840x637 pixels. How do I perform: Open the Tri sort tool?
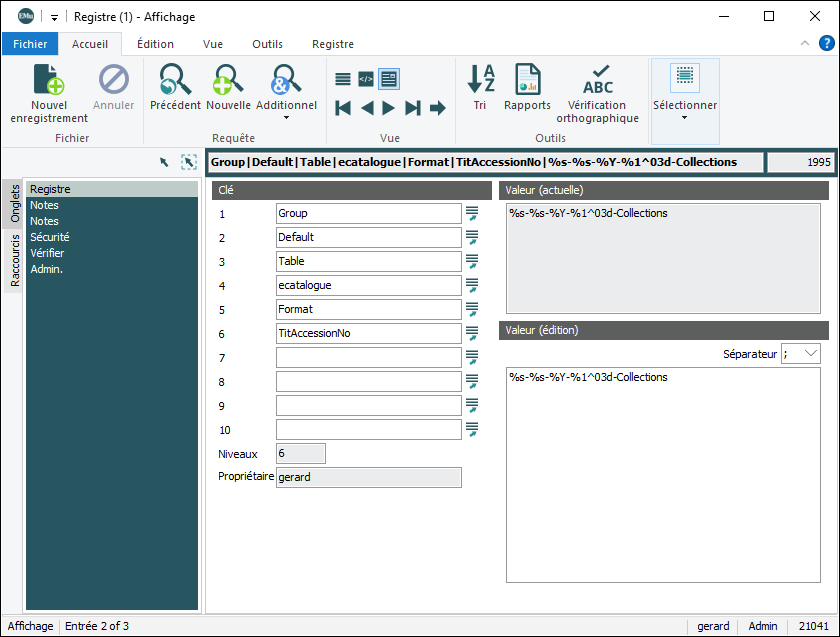click(x=481, y=80)
